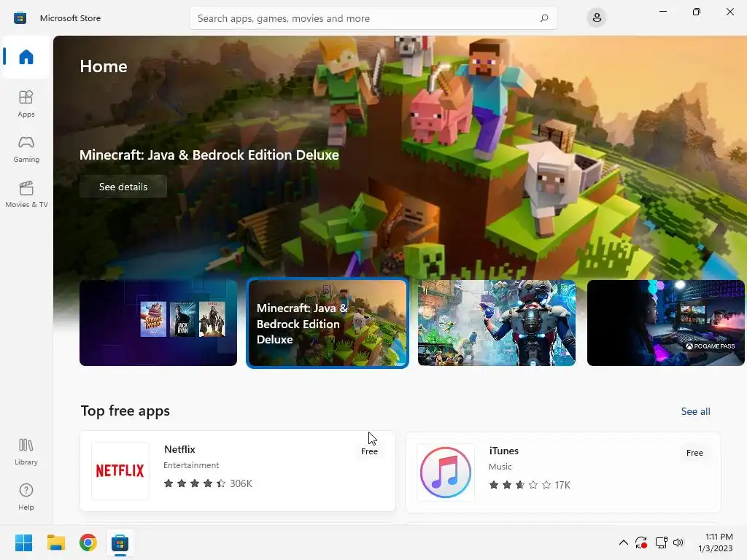Open File Explorer from taskbar
The width and height of the screenshot is (747, 560).
point(55,542)
